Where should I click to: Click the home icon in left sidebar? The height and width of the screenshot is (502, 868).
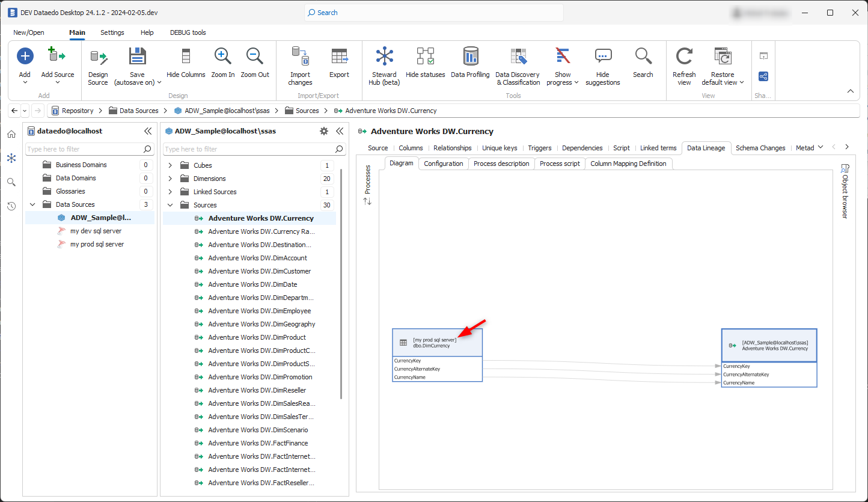tap(11, 134)
